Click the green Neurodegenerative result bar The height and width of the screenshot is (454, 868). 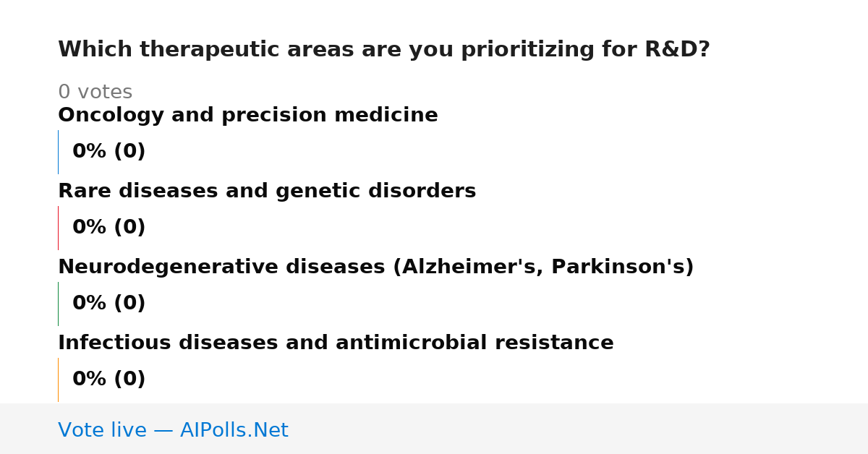58,304
